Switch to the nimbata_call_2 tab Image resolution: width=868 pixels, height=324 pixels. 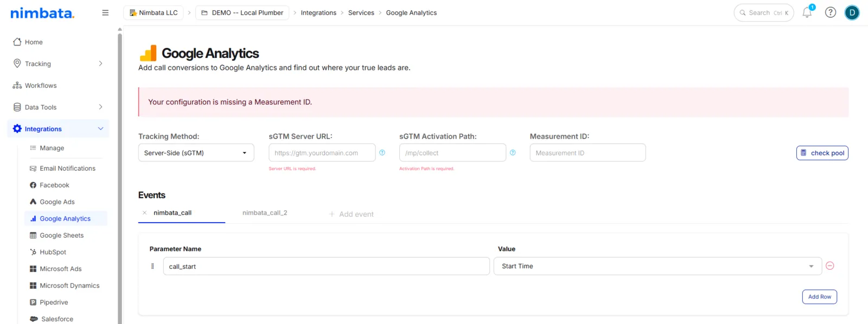265,213
